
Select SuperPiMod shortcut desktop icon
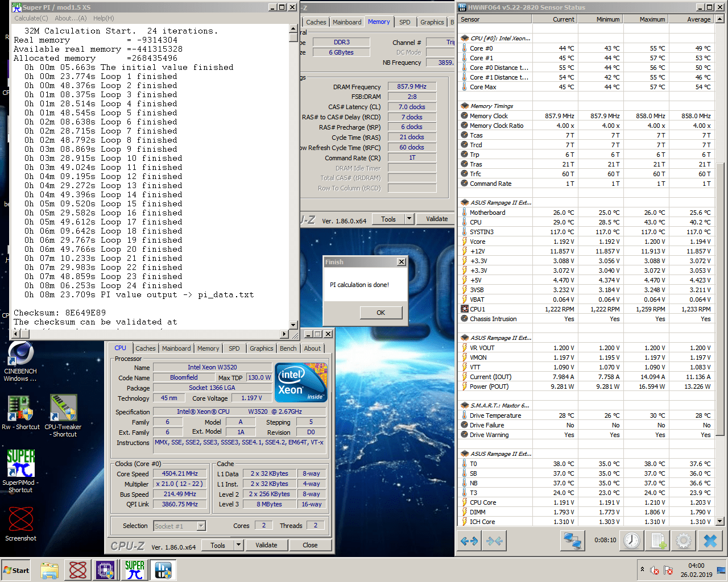[x=20, y=471]
